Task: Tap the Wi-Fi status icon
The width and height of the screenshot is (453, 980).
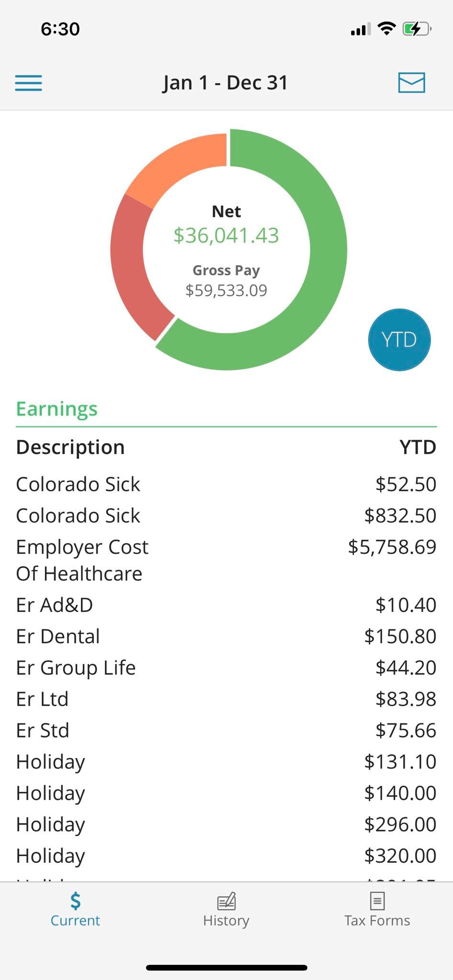Action: click(386, 29)
